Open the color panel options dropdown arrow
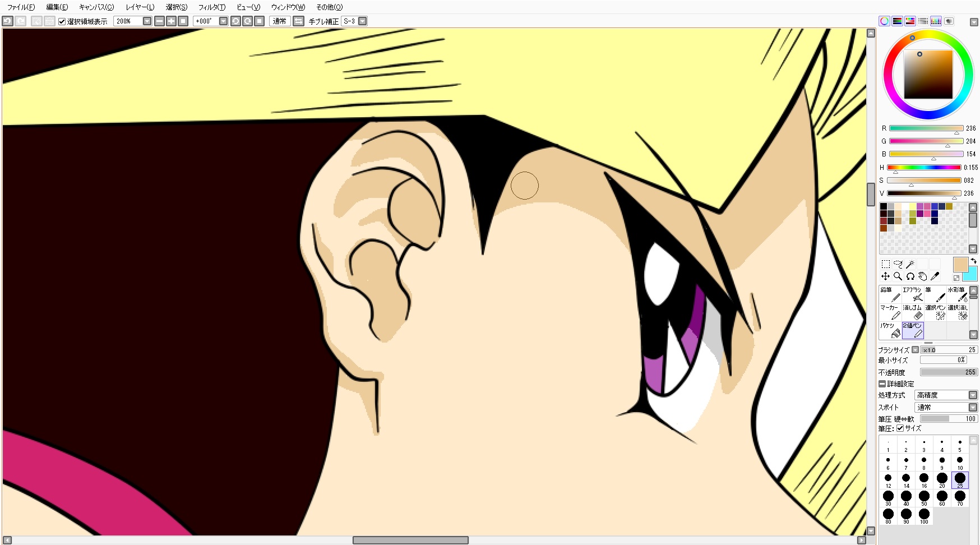 pos(974,22)
